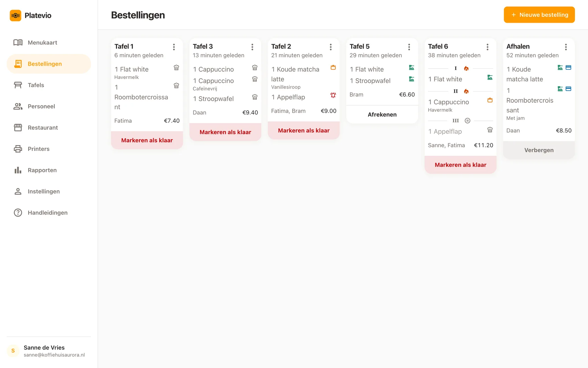
Task: Create a new order with Nieuwe bestelling
Action: point(539,15)
